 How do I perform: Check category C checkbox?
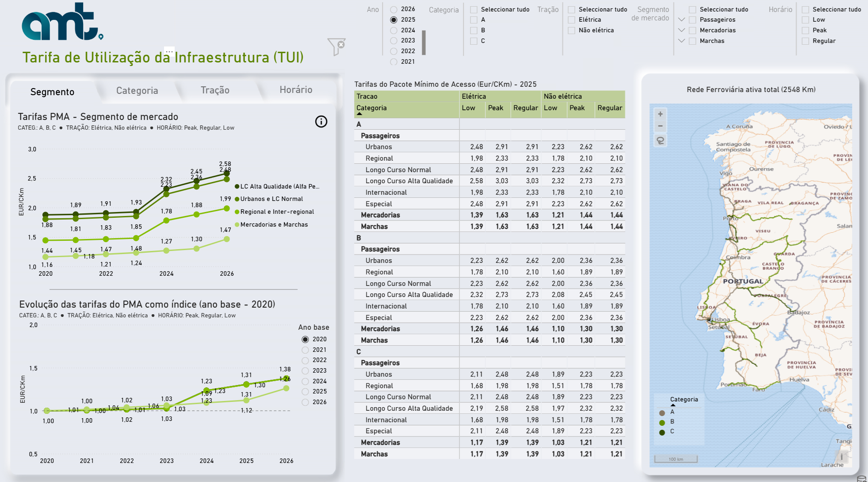click(474, 41)
